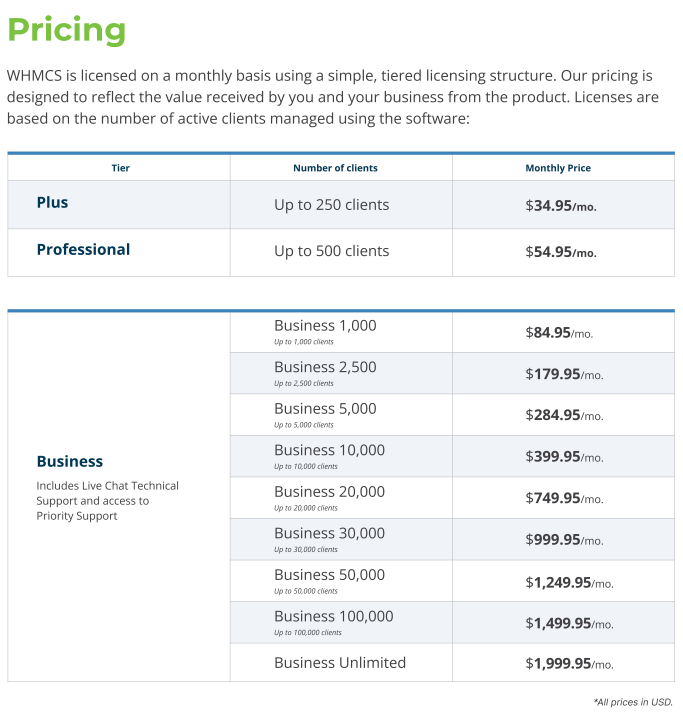Choose the Business 2,500 plan

coord(325,368)
